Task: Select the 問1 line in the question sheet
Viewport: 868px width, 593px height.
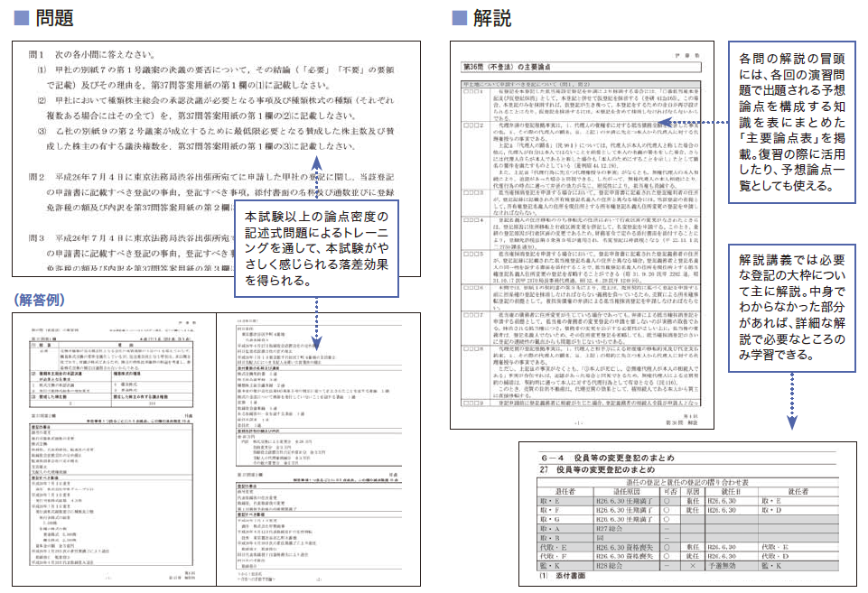Action: tap(92, 55)
